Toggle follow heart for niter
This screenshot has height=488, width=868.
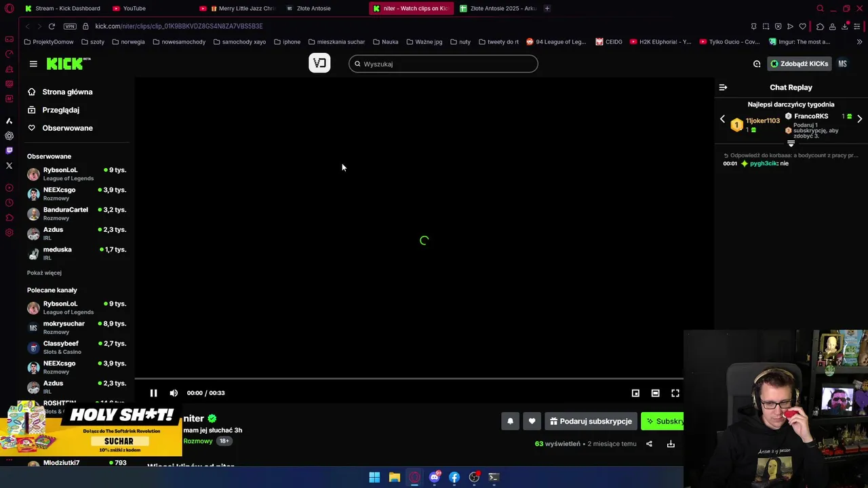tap(532, 421)
